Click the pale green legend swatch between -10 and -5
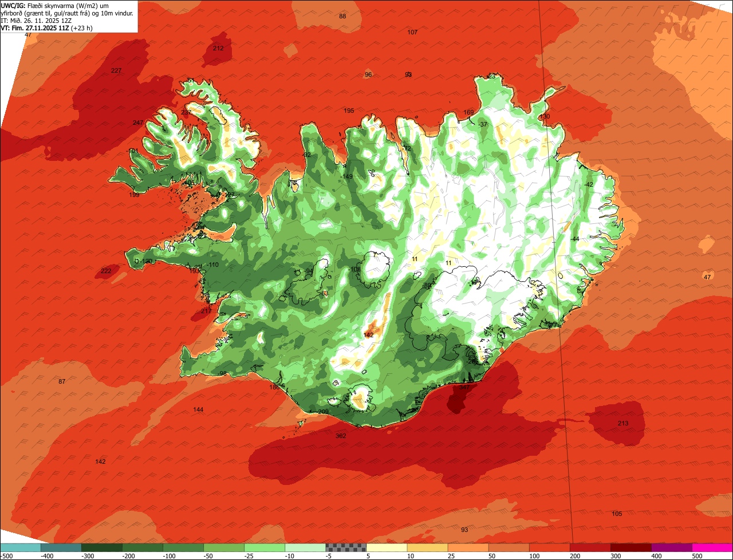Screen dimensions: 733x560 click(305, 547)
